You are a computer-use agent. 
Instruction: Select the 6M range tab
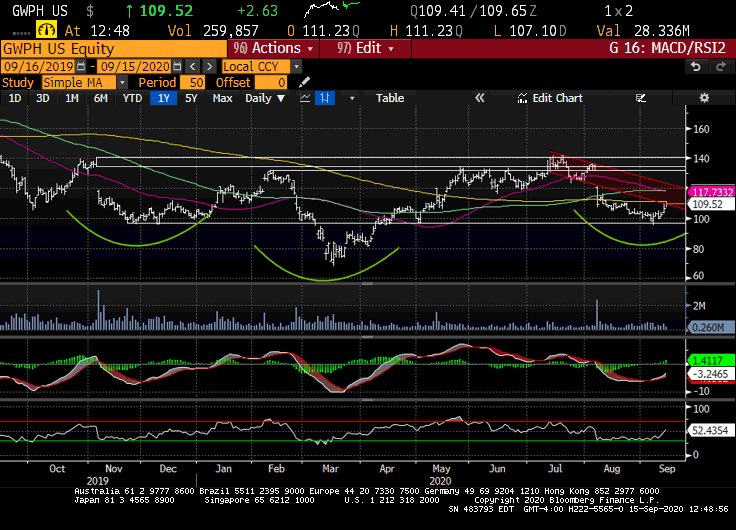[100, 98]
